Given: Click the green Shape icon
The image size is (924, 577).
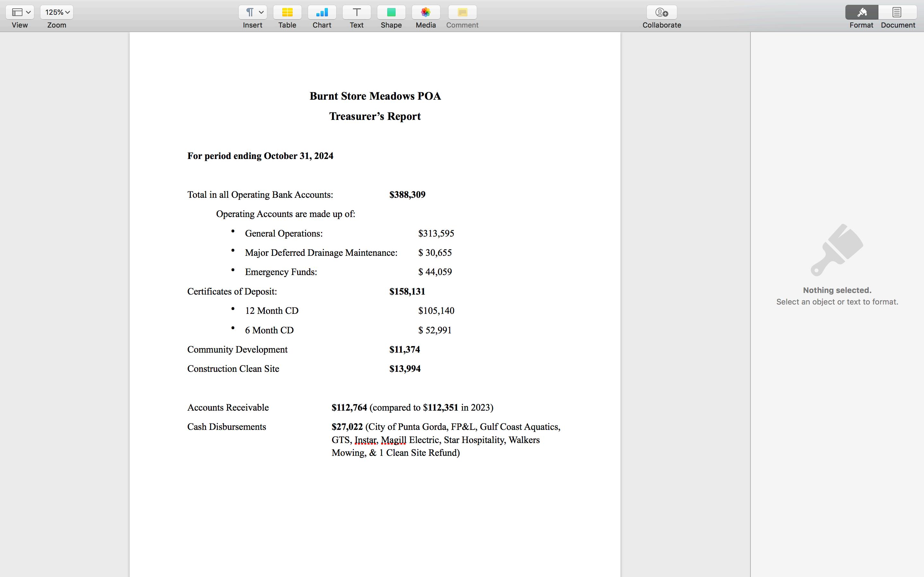Looking at the screenshot, I should pyautogui.click(x=391, y=12).
